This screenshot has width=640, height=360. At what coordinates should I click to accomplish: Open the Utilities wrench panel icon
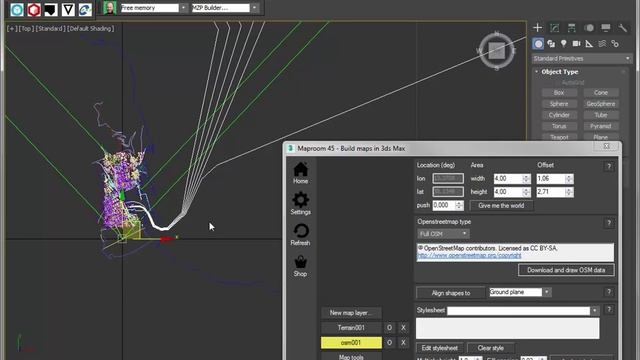coord(622,27)
